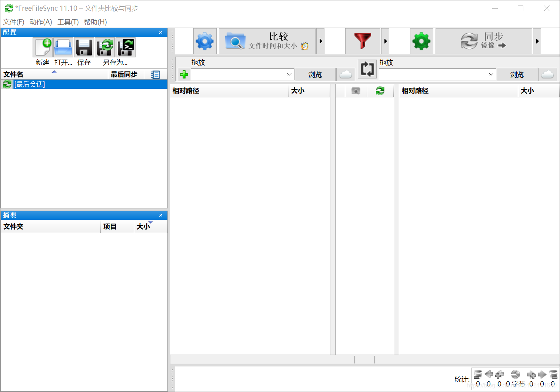Close the 配置 panel
This screenshot has height=392, width=560.
click(x=161, y=32)
